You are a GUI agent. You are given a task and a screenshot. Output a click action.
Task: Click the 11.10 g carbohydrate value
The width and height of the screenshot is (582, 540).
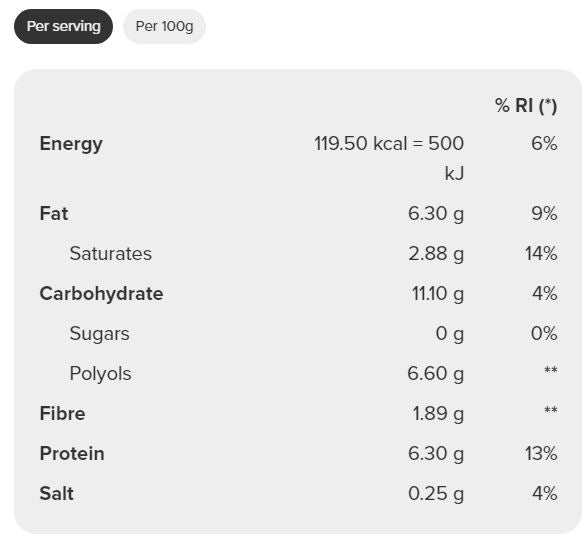pyautogui.click(x=438, y=294)
